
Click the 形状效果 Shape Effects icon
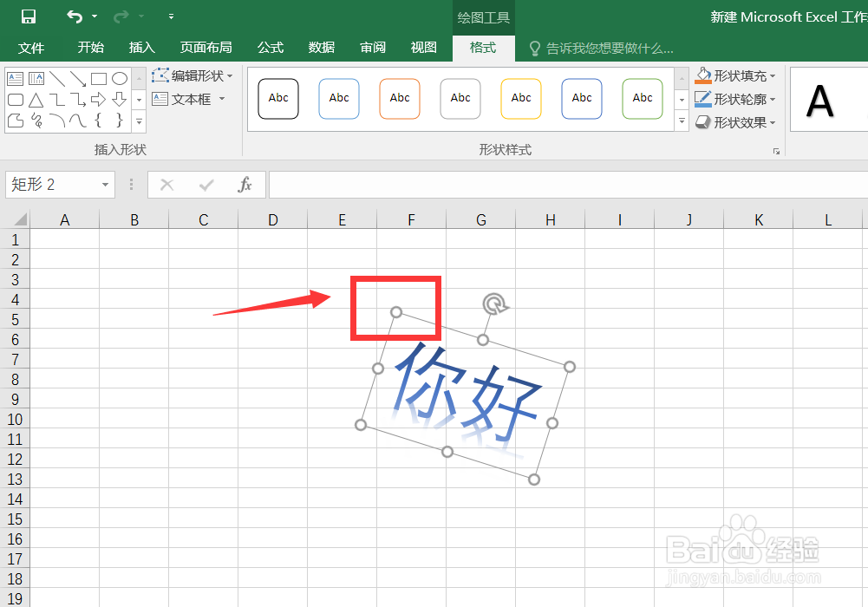pos(702,121)
